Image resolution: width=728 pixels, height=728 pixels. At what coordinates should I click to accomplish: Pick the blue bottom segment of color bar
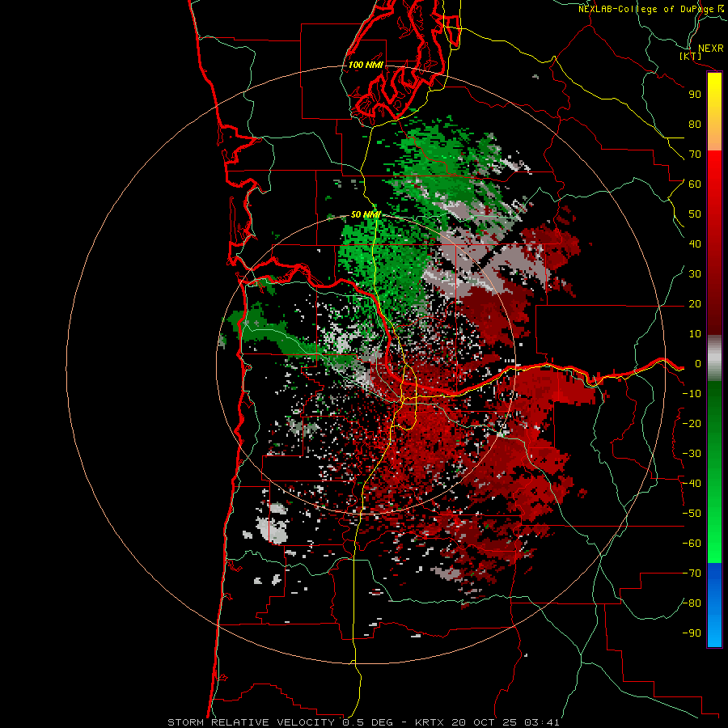(x=714, y=605)
